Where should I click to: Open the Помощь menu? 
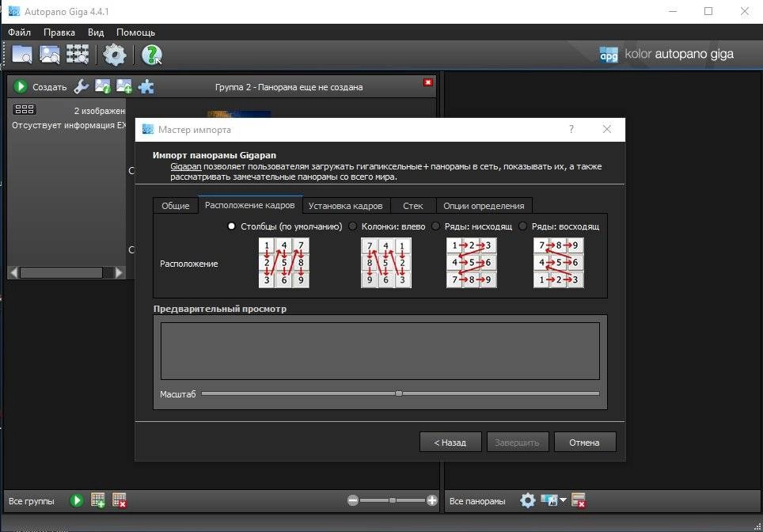(136, 32)
